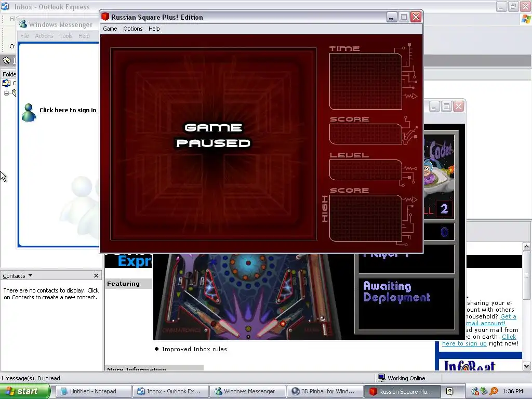Click the Start button
The image size is (532, 399).
point(25,391)
